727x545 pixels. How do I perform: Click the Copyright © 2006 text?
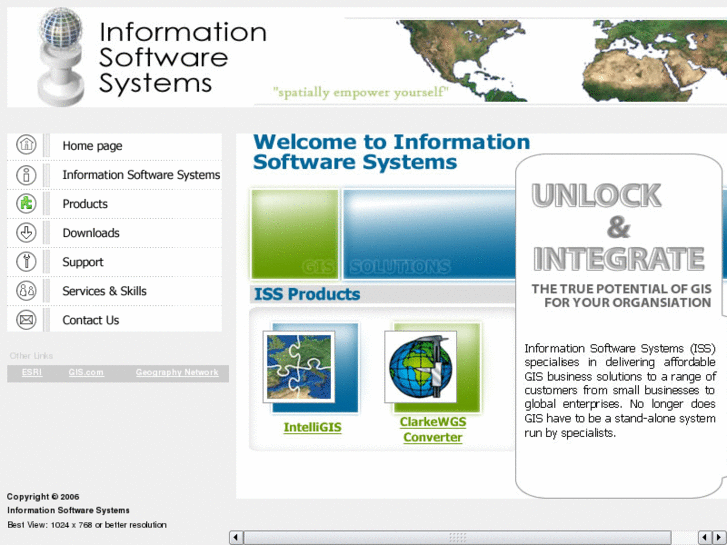click(43, 497)
